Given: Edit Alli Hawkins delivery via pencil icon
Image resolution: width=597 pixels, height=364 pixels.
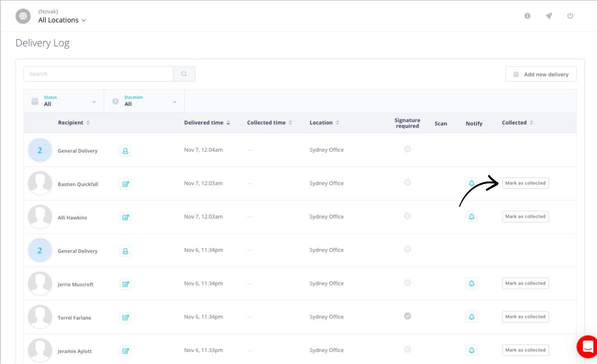Looking at the screenshot, I should [x=125, y=217].
